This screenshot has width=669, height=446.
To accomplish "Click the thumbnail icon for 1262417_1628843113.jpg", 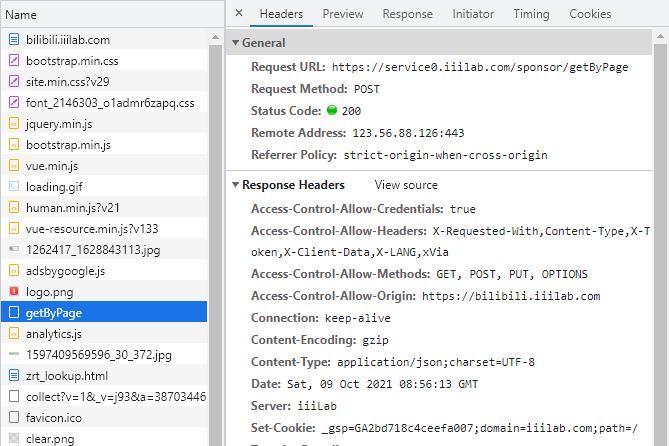I will pyautogui.click(x=14, y=249).
